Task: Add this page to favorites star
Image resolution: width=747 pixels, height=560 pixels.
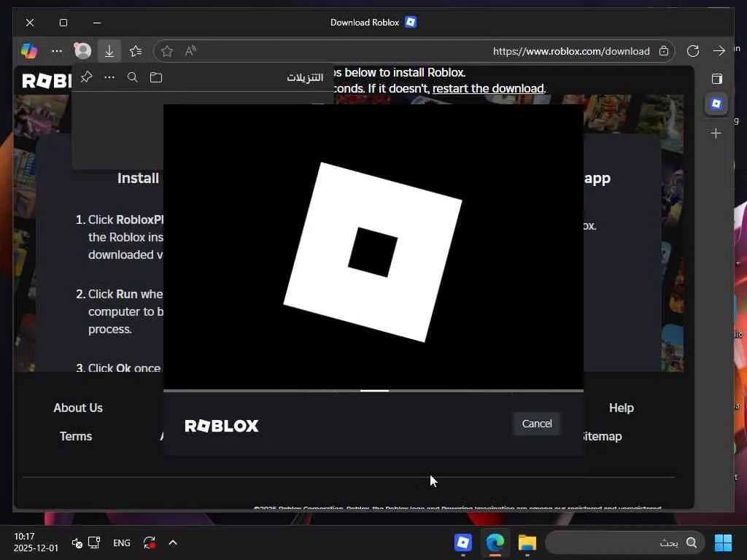Action: pyautogui.click(x=167, y=51)
